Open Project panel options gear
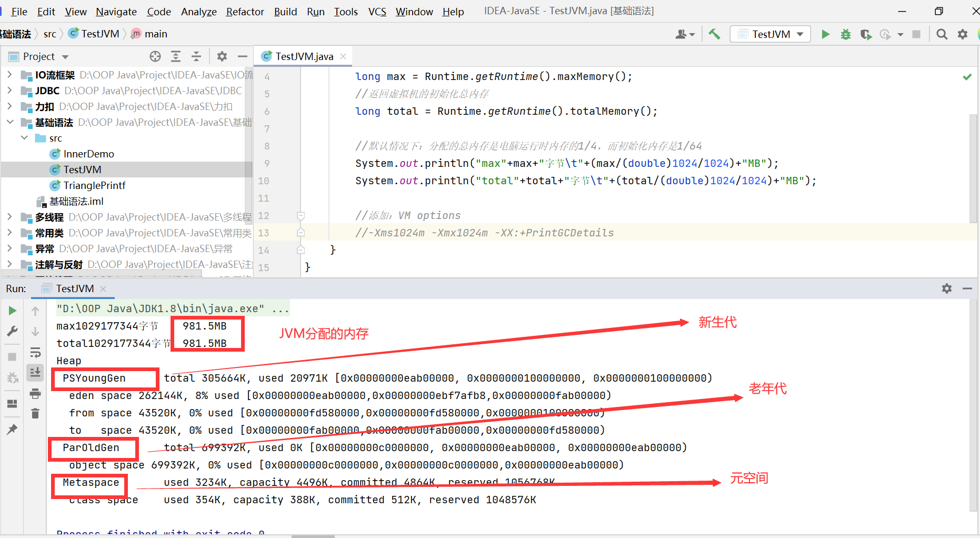The width and height of the screenshot is (980, 538). point(222,56)
